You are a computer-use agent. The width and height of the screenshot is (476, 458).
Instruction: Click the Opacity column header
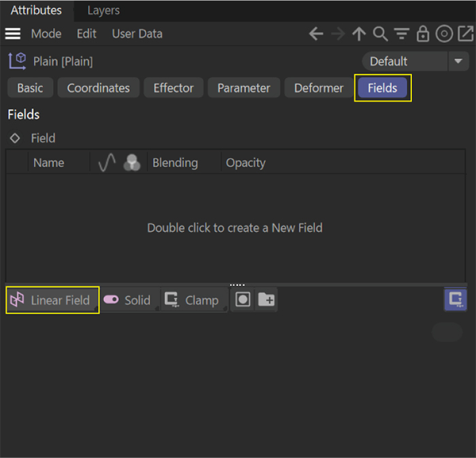245,163
